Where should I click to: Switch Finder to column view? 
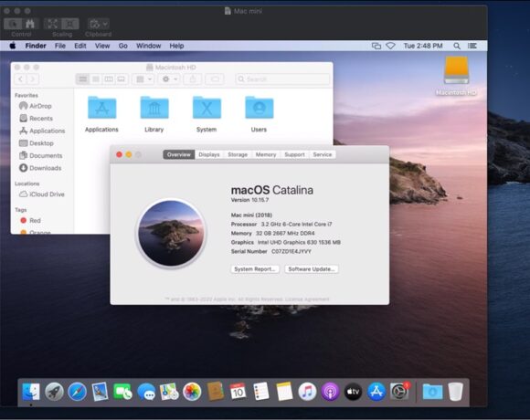(x=109, y=79)
